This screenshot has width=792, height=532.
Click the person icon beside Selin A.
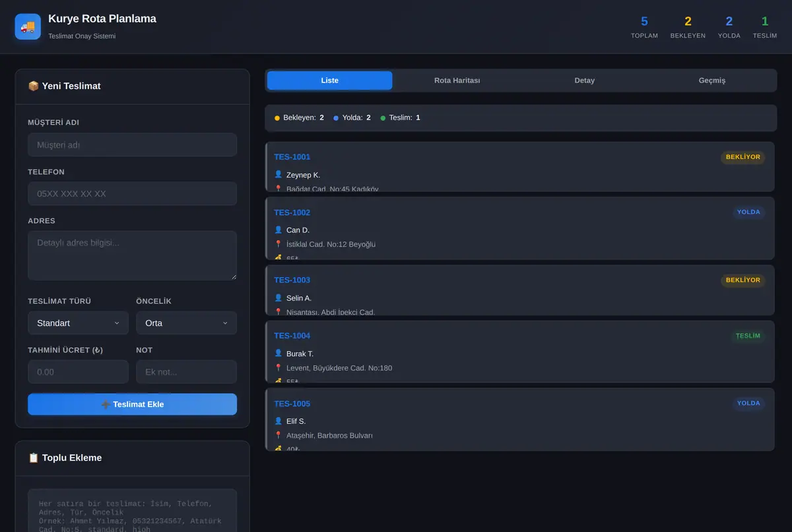pyautogui.click(x=278, y=298)
